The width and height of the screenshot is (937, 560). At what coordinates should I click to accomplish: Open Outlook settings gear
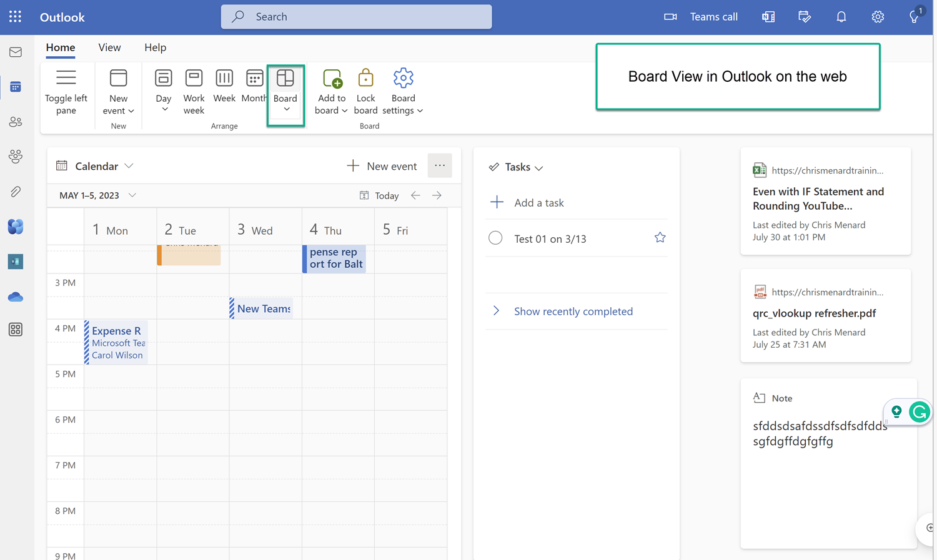[878, 17]
